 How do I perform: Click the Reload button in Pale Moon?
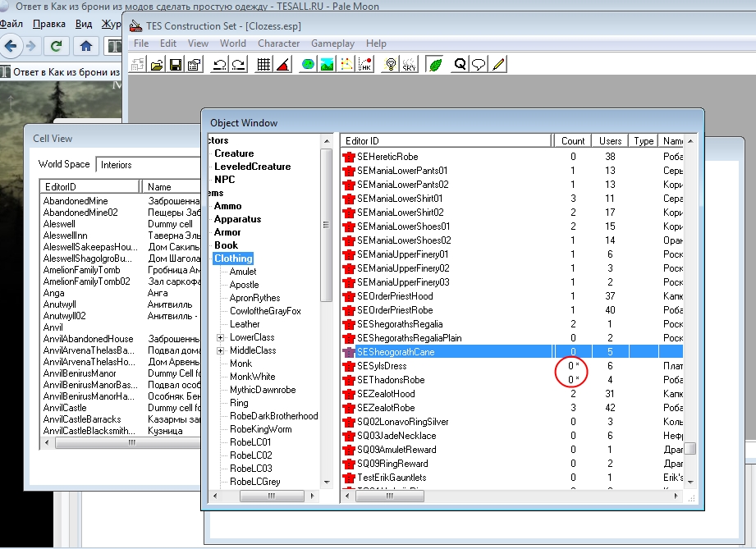pos(57,46)
